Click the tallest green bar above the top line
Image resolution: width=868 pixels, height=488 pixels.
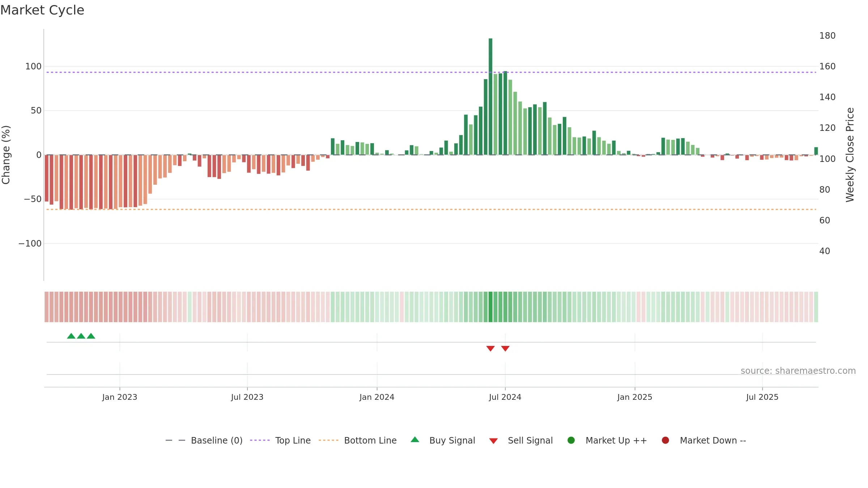click(490, 97)
